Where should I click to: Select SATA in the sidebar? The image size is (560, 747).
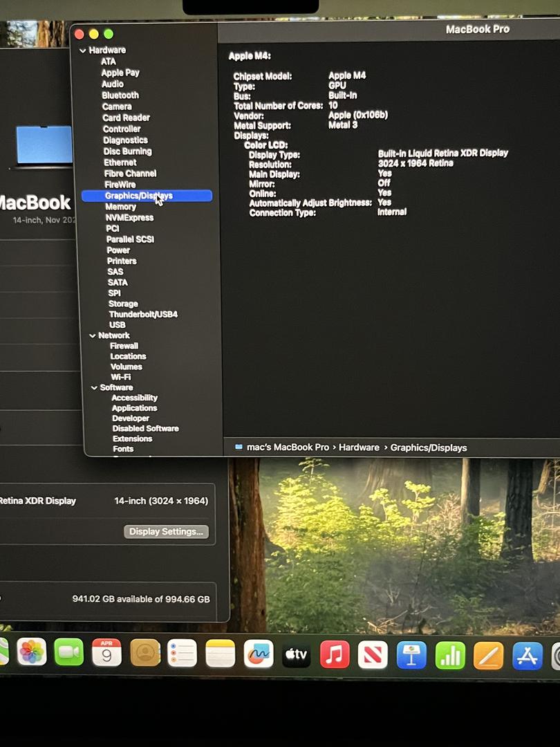point(118,282)
